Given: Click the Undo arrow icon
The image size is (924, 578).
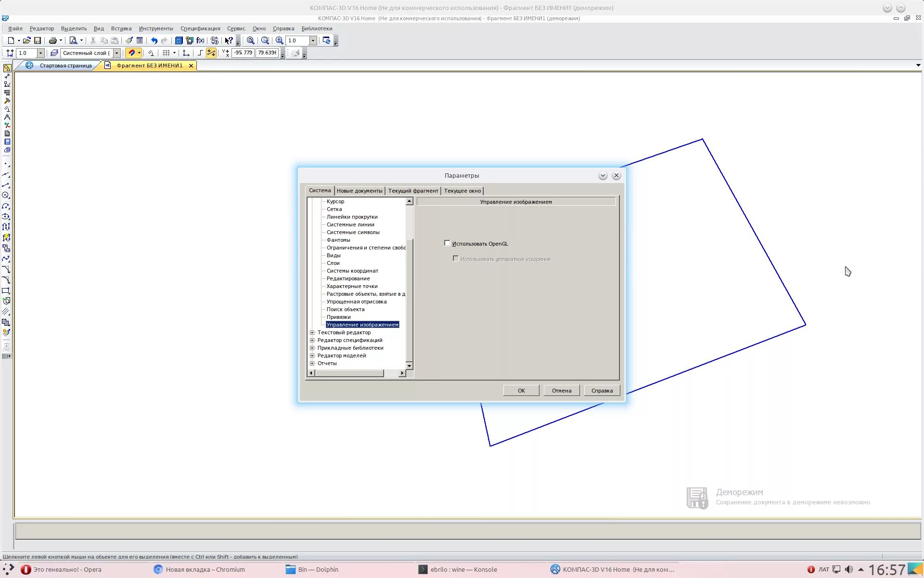Looking at the screenshot, I should click(154, 40).
